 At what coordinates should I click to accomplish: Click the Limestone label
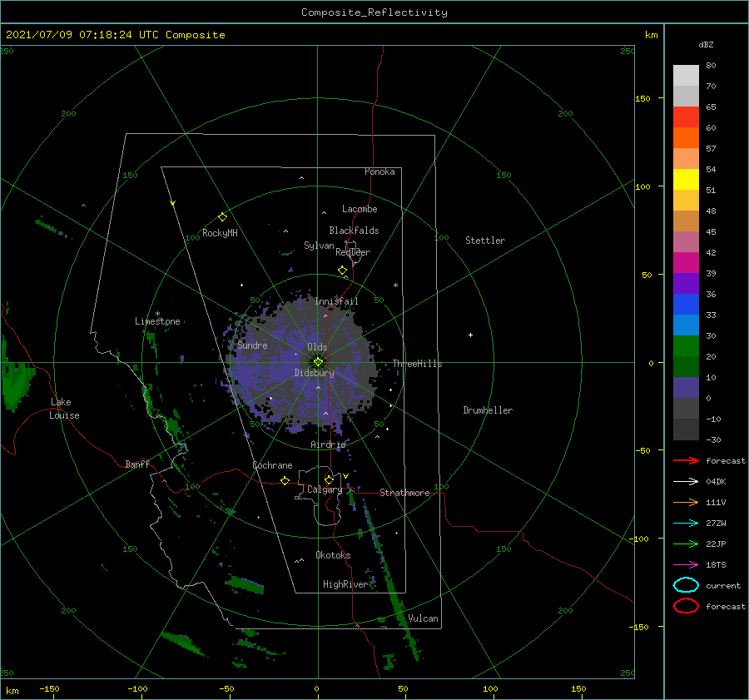(x=157, y=321)
